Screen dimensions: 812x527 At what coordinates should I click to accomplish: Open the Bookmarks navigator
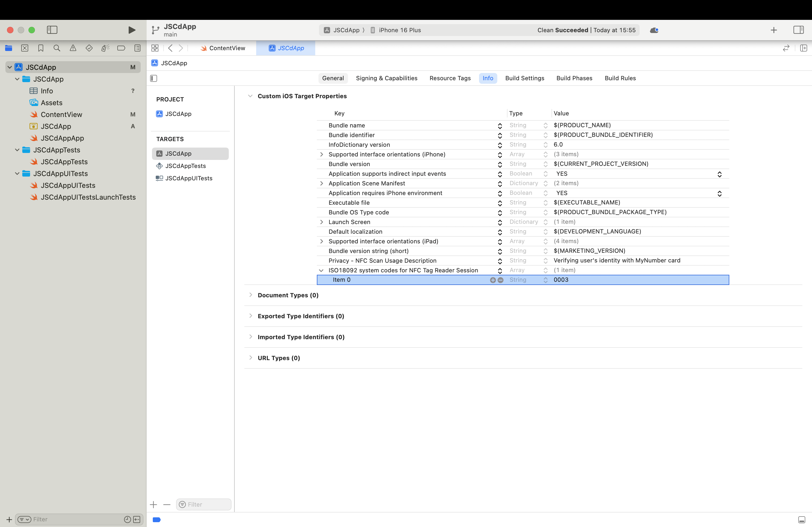coord(41,48)
